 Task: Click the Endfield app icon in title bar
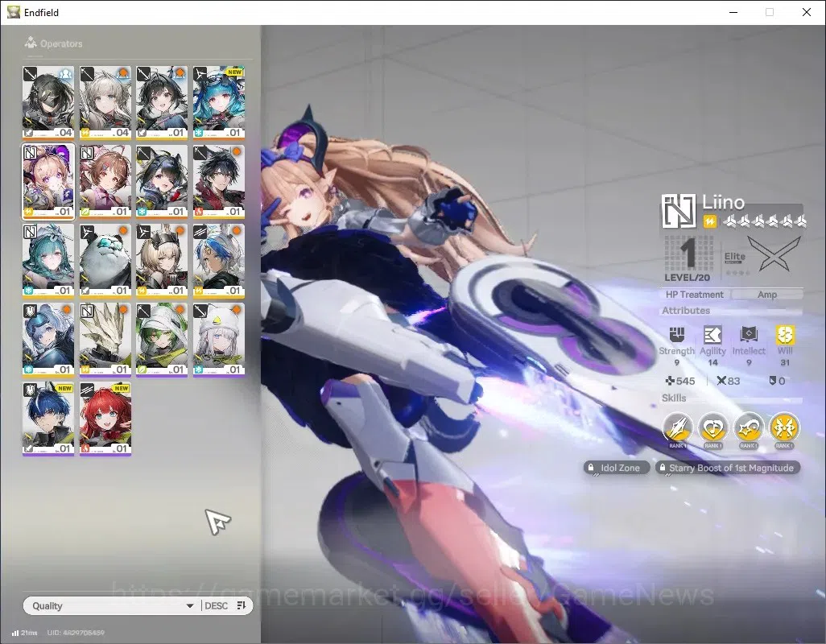click(13, 11)
